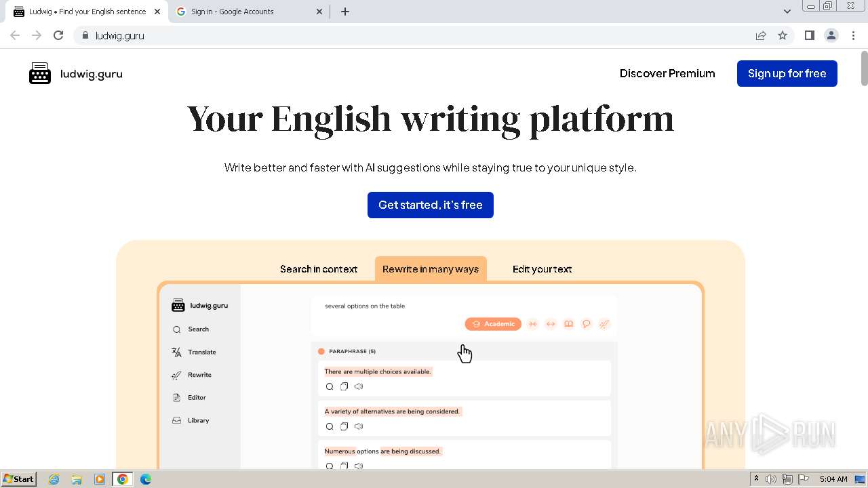Click Editor in the demo sidebar
Screen dimensions: 868x488
pos(189,397)
